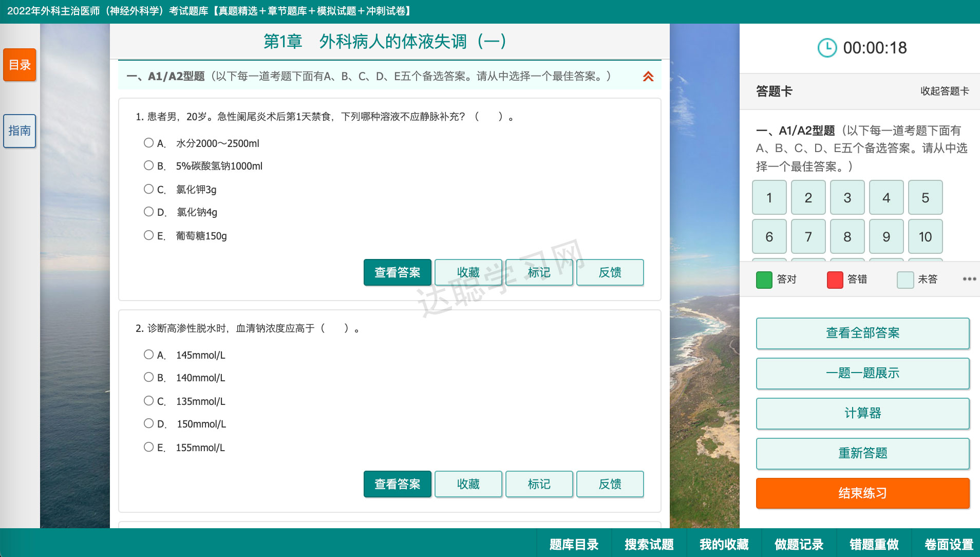Click 查看全部答案 button

(x=863, y=333)
